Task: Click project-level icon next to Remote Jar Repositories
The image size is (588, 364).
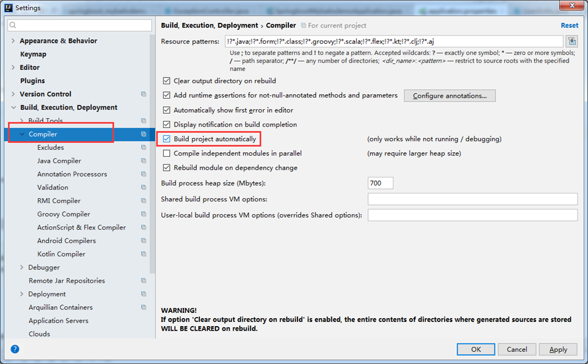Action: pyautogui.click(x=144, y=280)
